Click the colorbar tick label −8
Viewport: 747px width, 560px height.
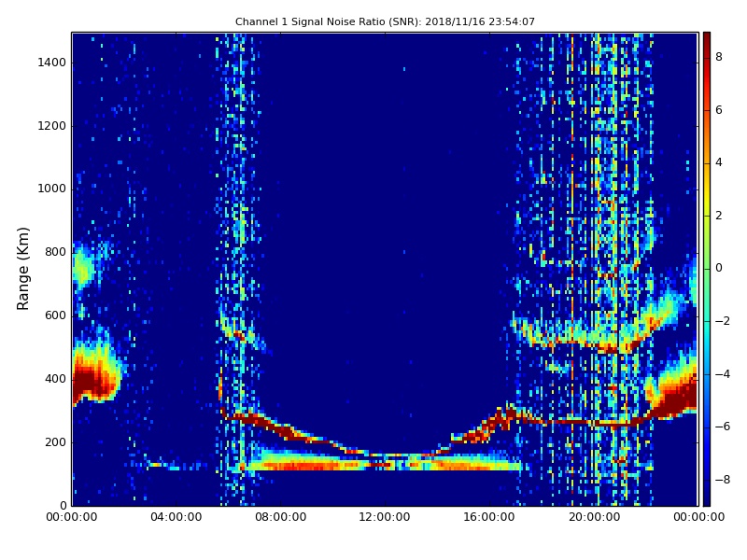point(723,480)
